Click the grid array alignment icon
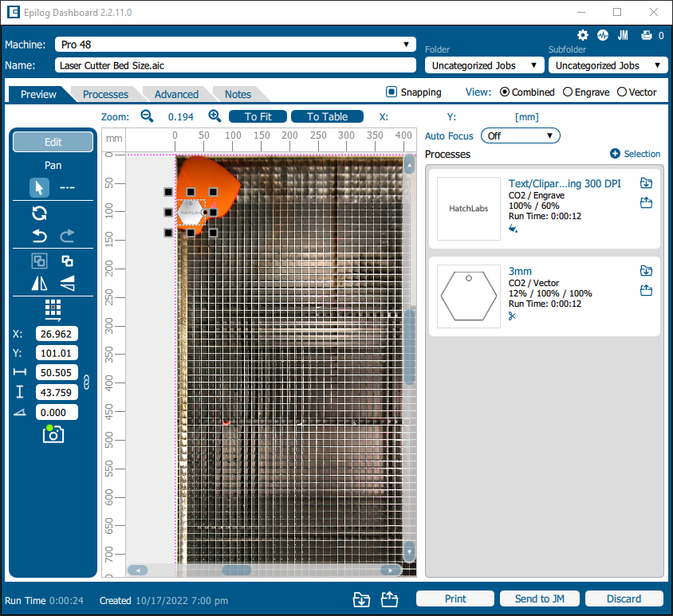 point(53,309)
